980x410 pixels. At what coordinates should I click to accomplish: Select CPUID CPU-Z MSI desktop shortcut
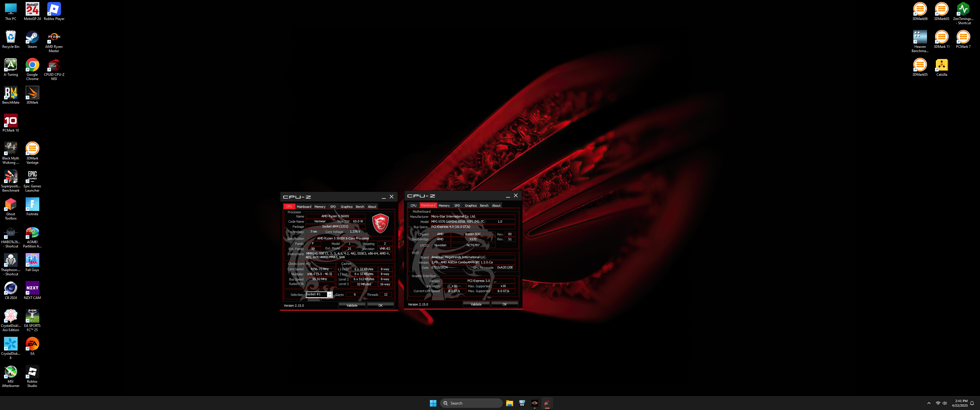(54, 69)
